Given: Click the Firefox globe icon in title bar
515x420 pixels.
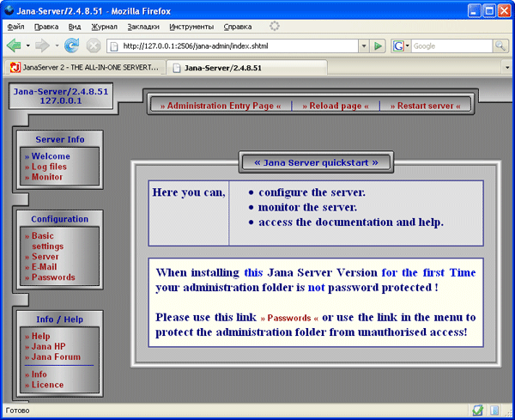Looking at the screenshot, I should coord(9,10).
